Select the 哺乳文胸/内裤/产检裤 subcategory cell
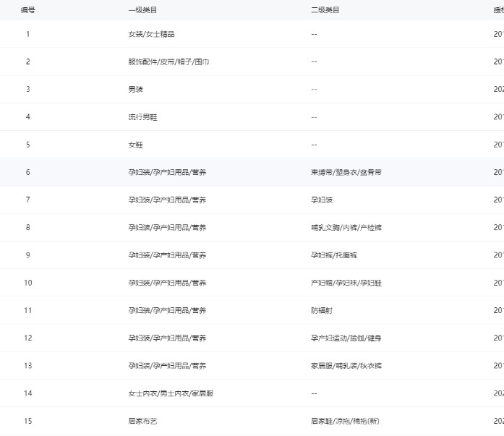This screenshot has width=504, height=436. (x=346, y=228)
